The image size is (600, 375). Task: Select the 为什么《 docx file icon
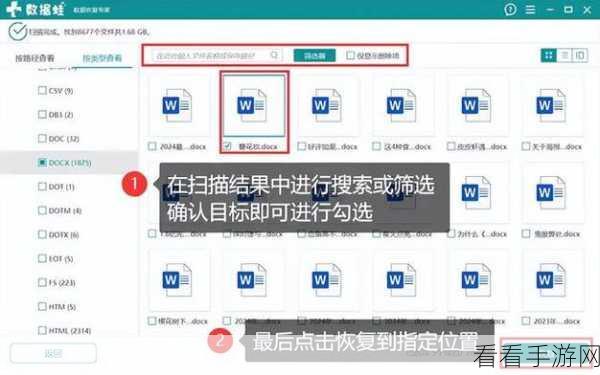(x=476, y=192)
